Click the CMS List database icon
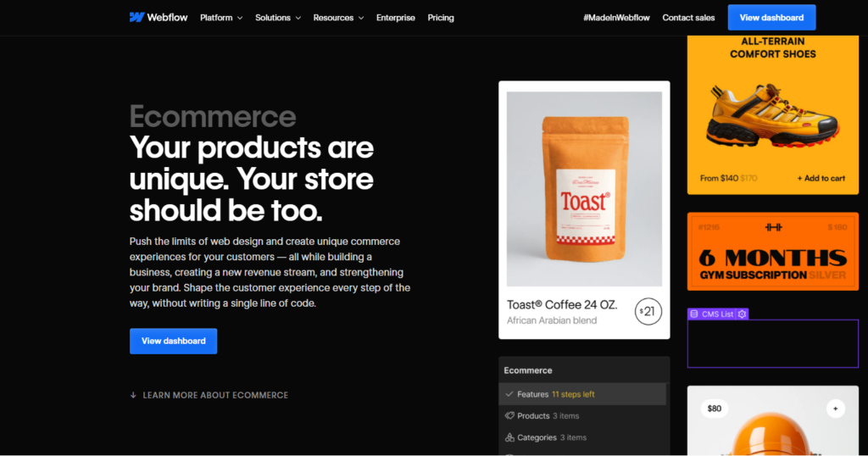868x456 pixels. [694, 314]
